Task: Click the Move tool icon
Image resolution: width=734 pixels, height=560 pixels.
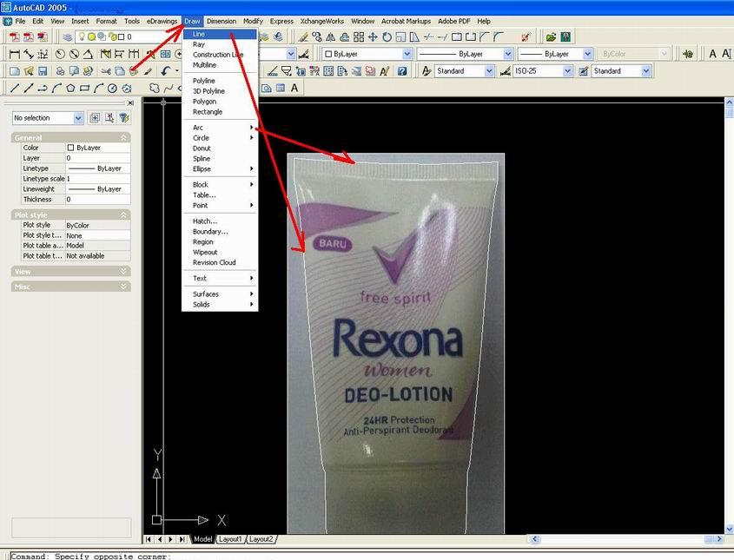Action: tap(373, 36)
